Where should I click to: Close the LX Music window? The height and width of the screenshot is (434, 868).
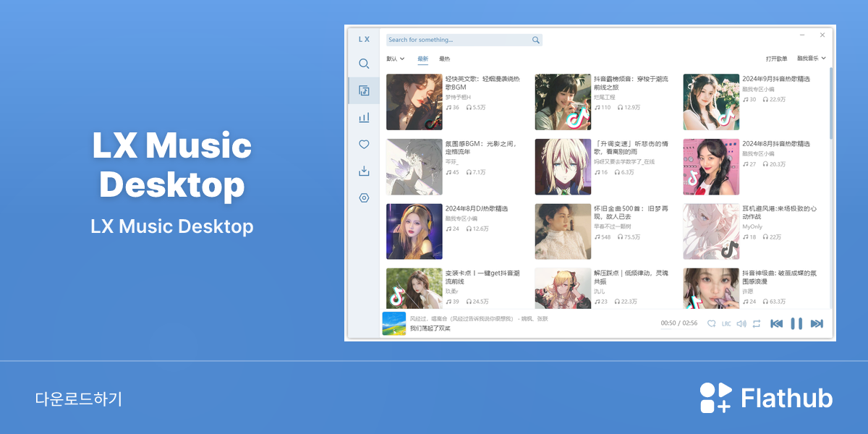click(822, 35)
